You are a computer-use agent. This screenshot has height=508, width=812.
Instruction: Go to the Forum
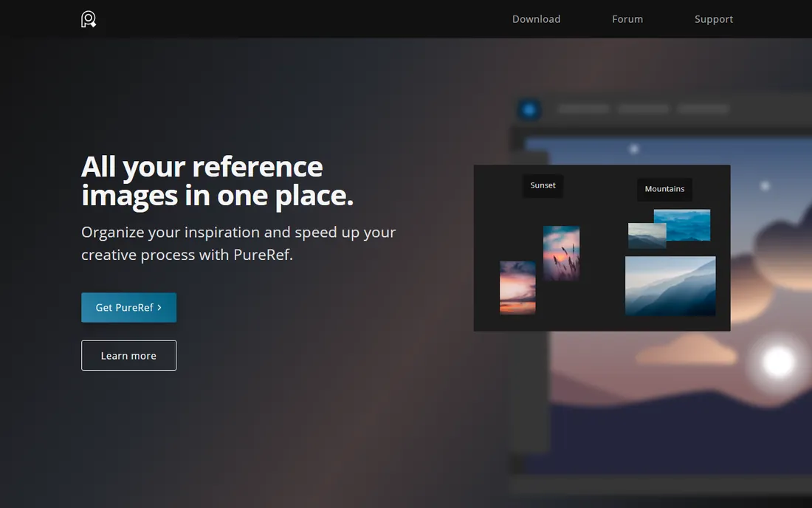pyautogui.click(x=627, y=19)
